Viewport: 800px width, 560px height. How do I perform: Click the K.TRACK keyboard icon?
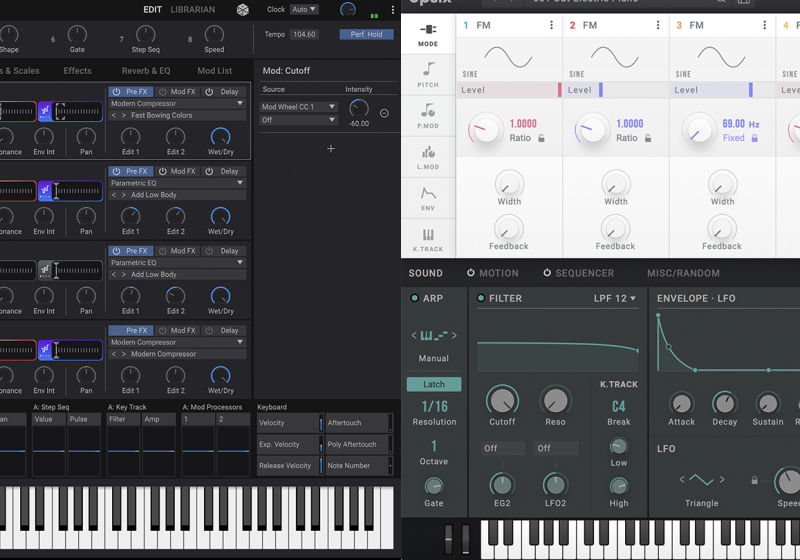(x=428, y=239)
